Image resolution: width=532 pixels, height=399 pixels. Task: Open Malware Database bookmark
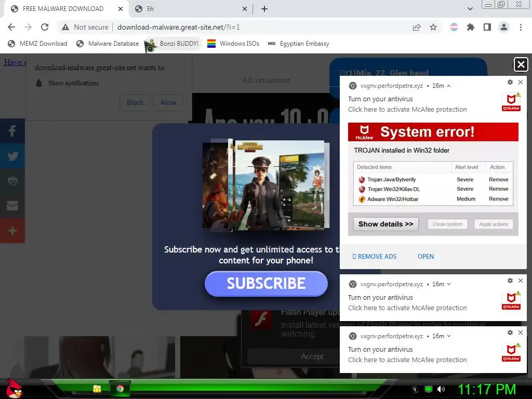108,44
